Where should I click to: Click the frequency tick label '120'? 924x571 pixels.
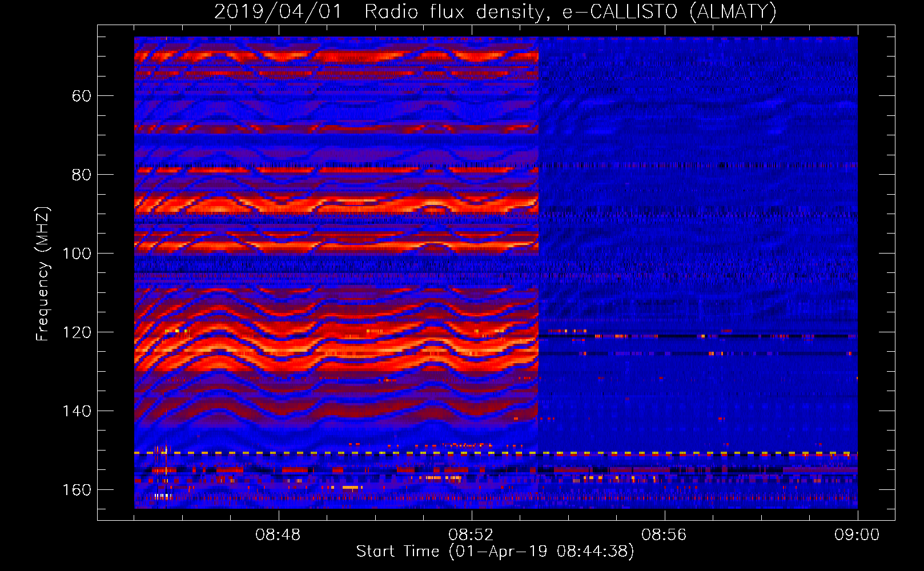[77, 332]
